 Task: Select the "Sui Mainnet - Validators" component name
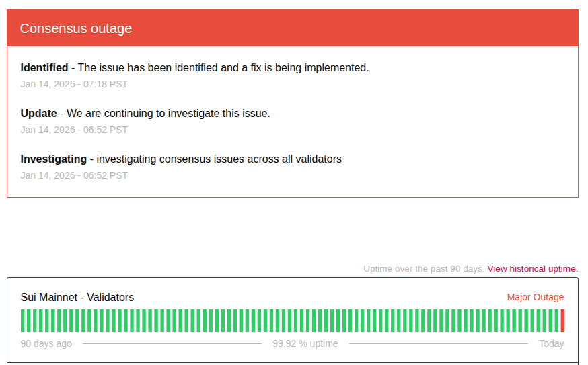(x=77, y=297)
